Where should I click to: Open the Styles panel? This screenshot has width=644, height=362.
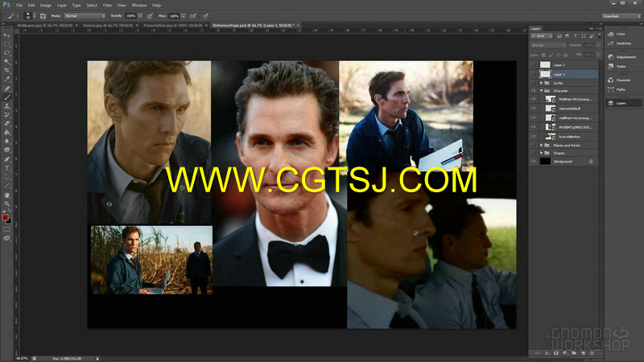pos(621,66)
